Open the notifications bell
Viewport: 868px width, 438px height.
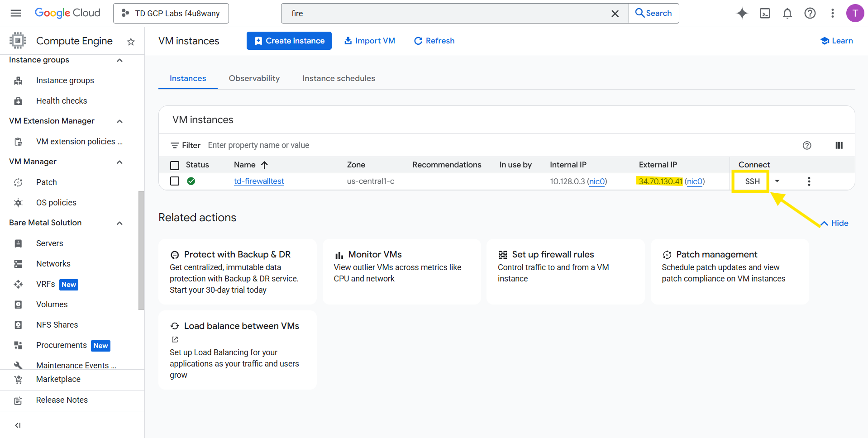pyautogui.click(x=787, y=14)
